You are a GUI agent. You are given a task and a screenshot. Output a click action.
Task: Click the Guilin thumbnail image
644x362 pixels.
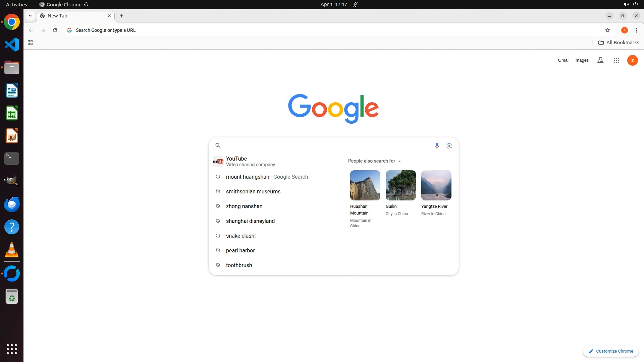[x=400, y=185]
